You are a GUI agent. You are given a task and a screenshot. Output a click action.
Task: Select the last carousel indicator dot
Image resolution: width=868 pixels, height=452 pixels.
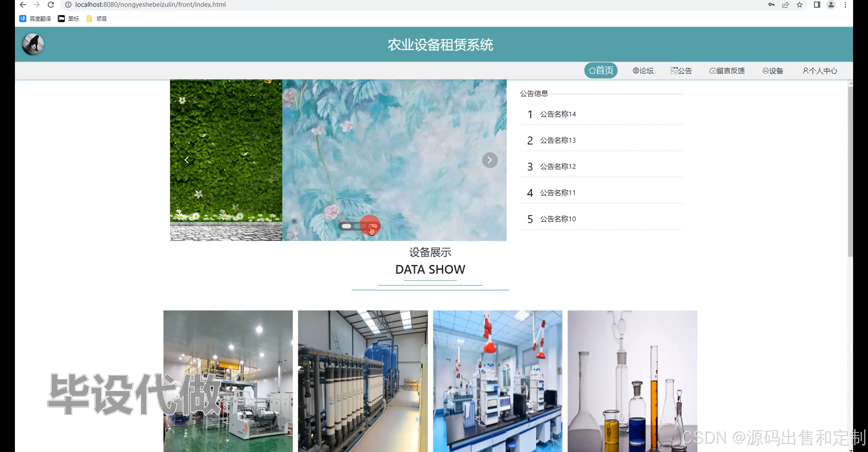point(373,226)
